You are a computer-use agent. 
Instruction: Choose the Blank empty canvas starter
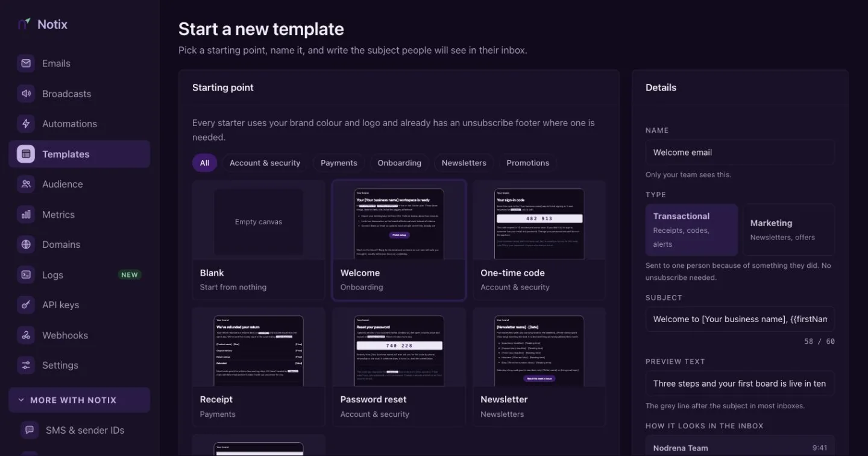click(x=259, y=240)
